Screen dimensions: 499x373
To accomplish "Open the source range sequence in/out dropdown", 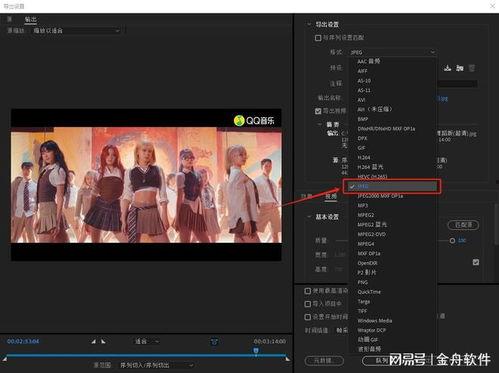I will pyautogui.click(x=156, y=365).
